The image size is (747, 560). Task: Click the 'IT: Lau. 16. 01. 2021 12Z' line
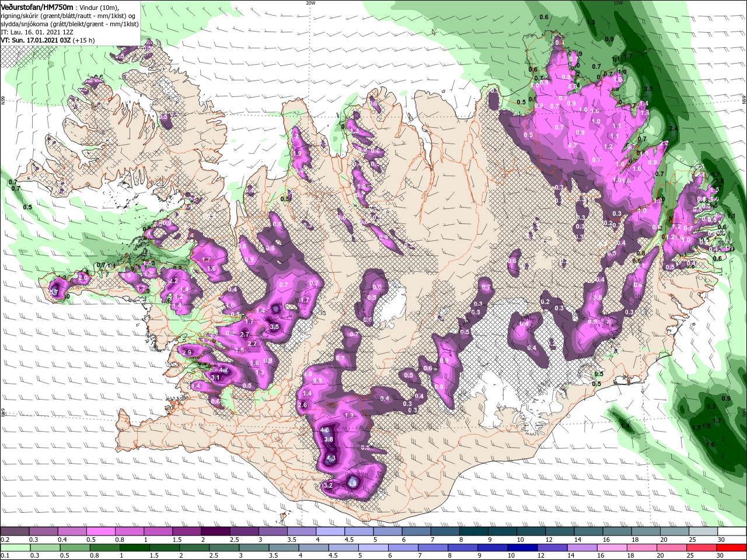pyautogui.click(x=37, y=32)
